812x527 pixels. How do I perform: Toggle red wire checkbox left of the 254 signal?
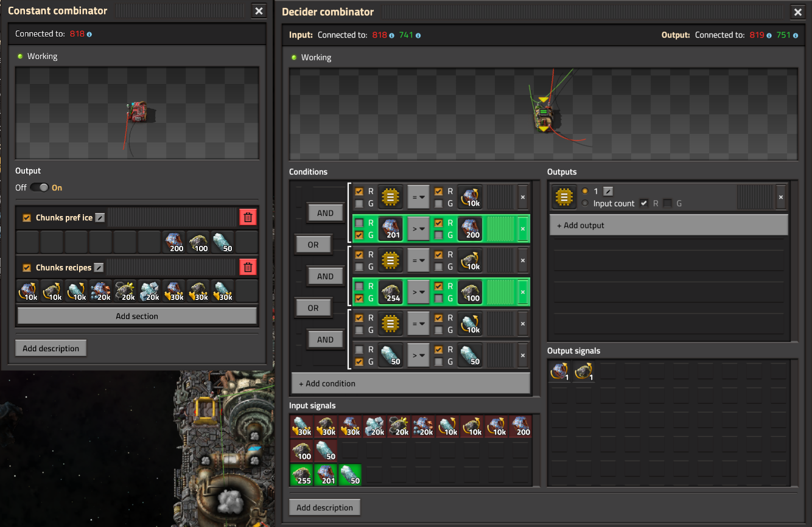click(x=359, y=286)
